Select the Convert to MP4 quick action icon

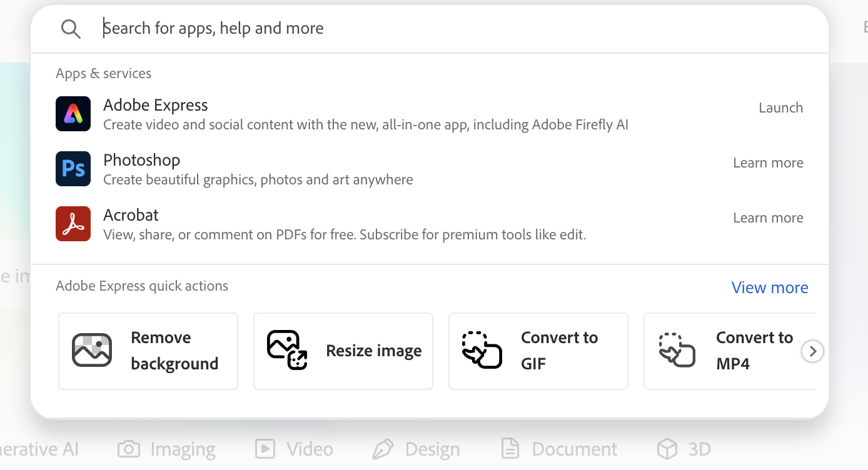[677, 351]
